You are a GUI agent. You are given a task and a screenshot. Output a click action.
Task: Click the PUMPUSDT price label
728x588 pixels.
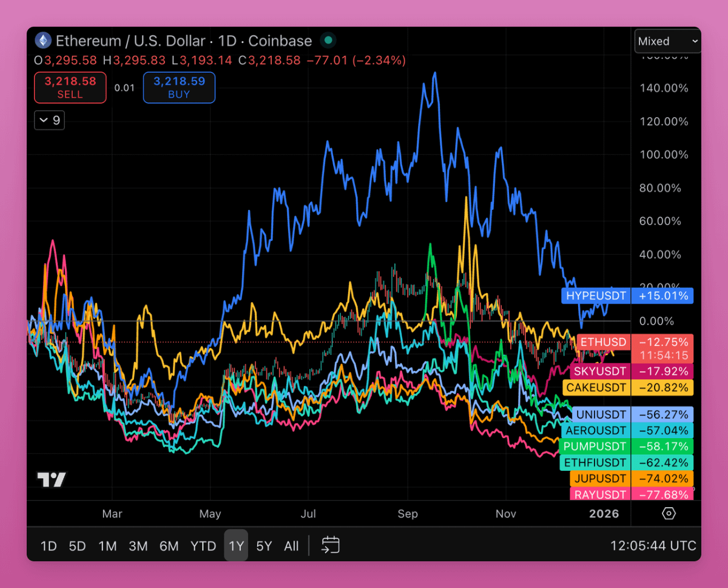(x=595, y=447)
